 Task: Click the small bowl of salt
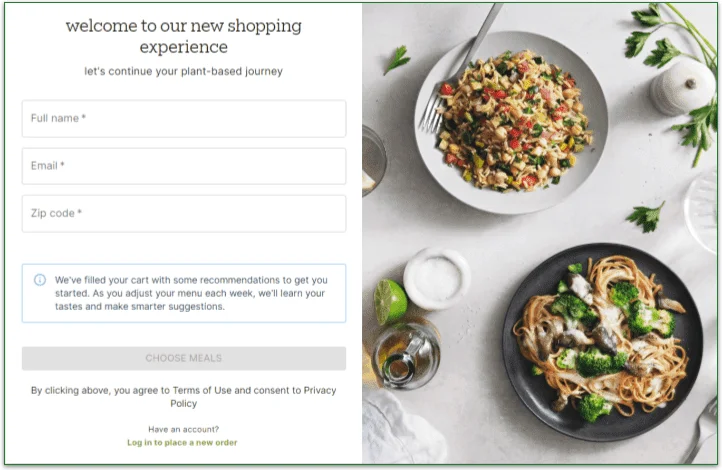pos(437,276)
